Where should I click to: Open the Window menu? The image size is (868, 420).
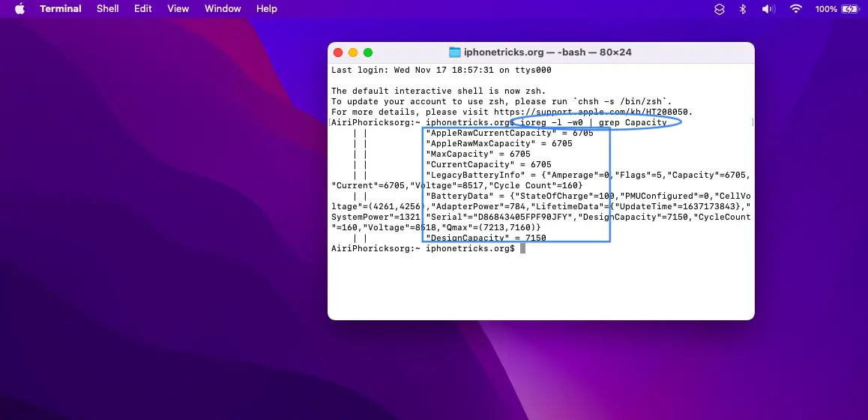point(223,9)
